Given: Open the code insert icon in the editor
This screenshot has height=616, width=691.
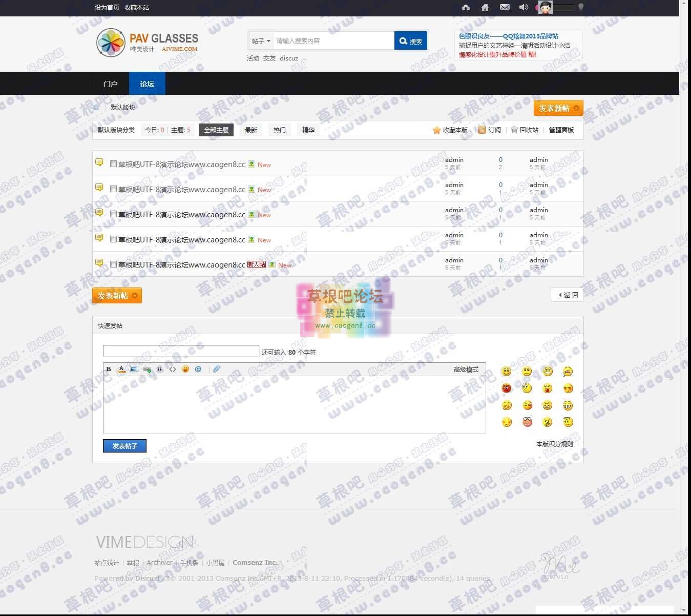Looking at the screenshot, I should [173, 369].
